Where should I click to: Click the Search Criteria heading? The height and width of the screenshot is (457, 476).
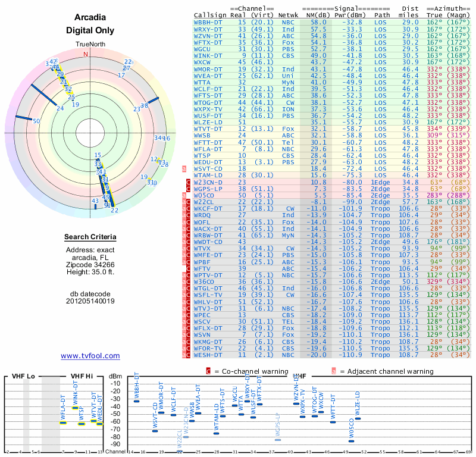coord(90,237)
